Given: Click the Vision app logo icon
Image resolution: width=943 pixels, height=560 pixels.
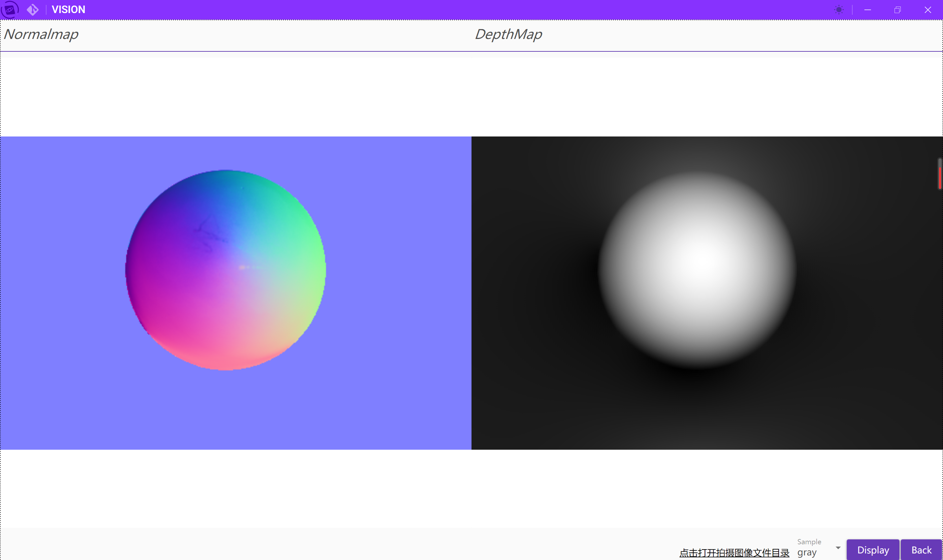Looking at the screenshot, I should tap(10, 9).
